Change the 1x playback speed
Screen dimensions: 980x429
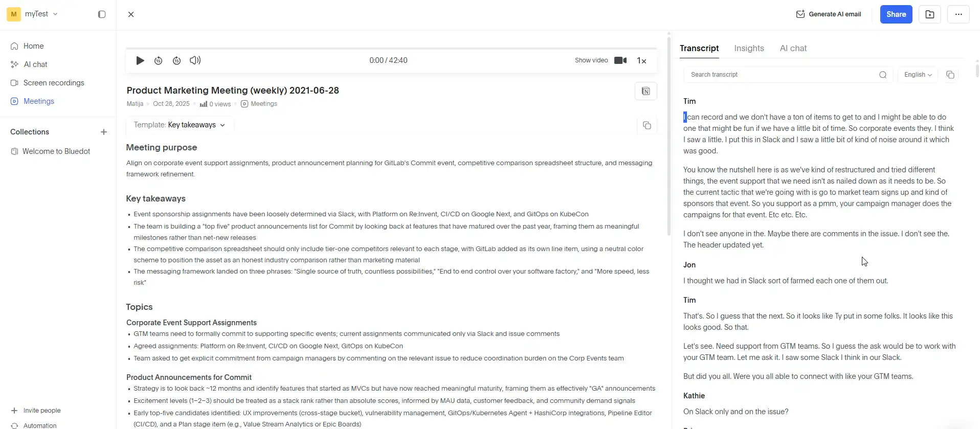pyautogui.click(x=641, y=60)
